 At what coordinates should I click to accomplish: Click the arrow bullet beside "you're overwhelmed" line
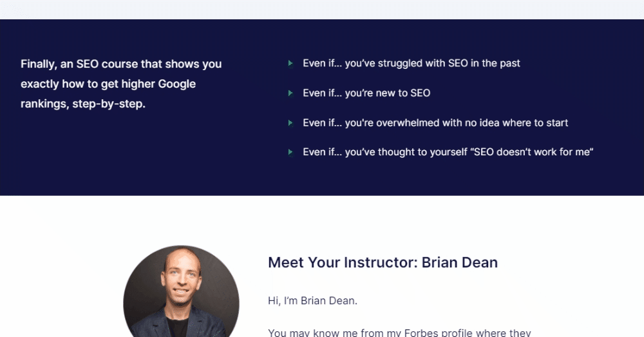pyautogui.click(x=290, y=123)
